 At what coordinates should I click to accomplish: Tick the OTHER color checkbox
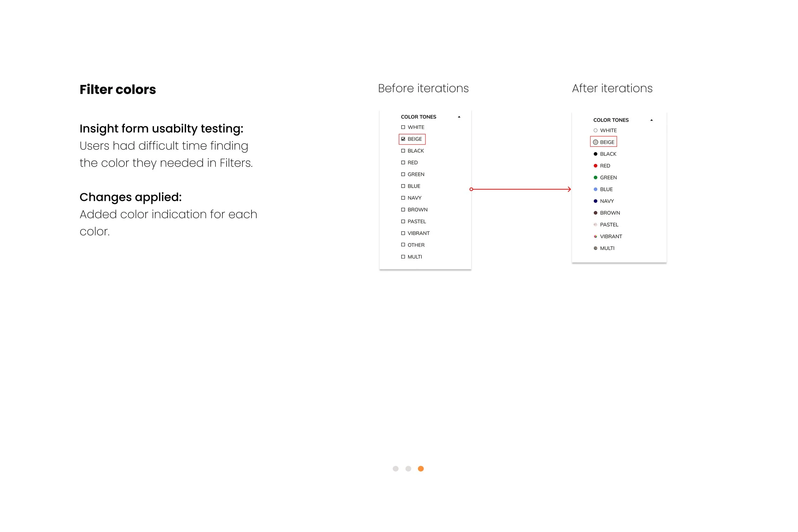pos(403,245)
